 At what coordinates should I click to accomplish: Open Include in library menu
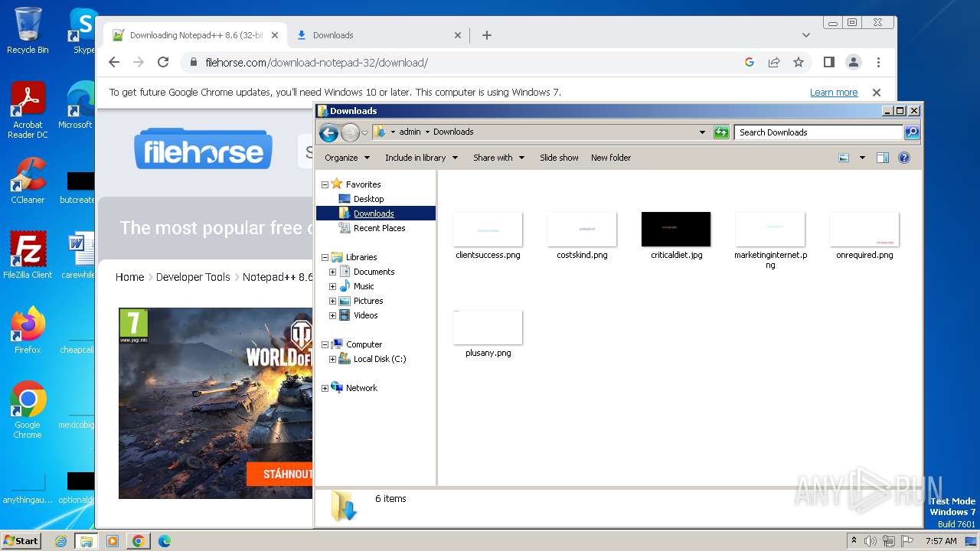coord(421,158)
